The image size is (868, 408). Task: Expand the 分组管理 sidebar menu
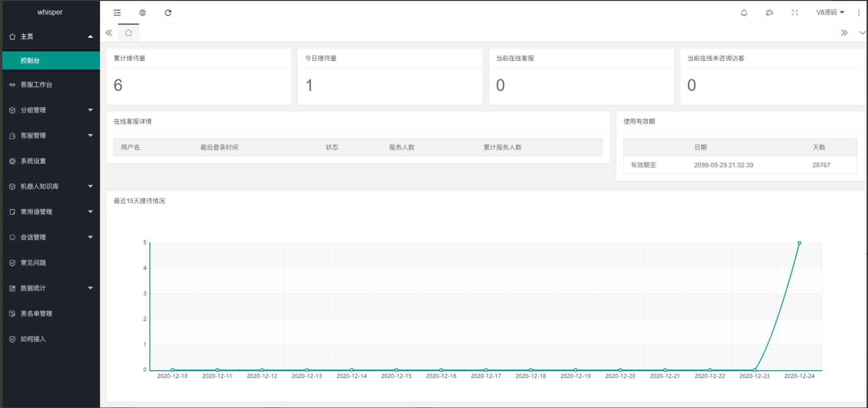pyautogui.click(x=50, y=110)
